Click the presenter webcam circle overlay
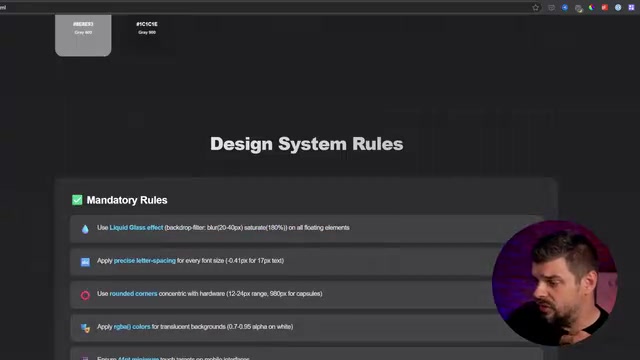This screenshot has height=360, width=640. pyautogui.click(x=555, y=283)
